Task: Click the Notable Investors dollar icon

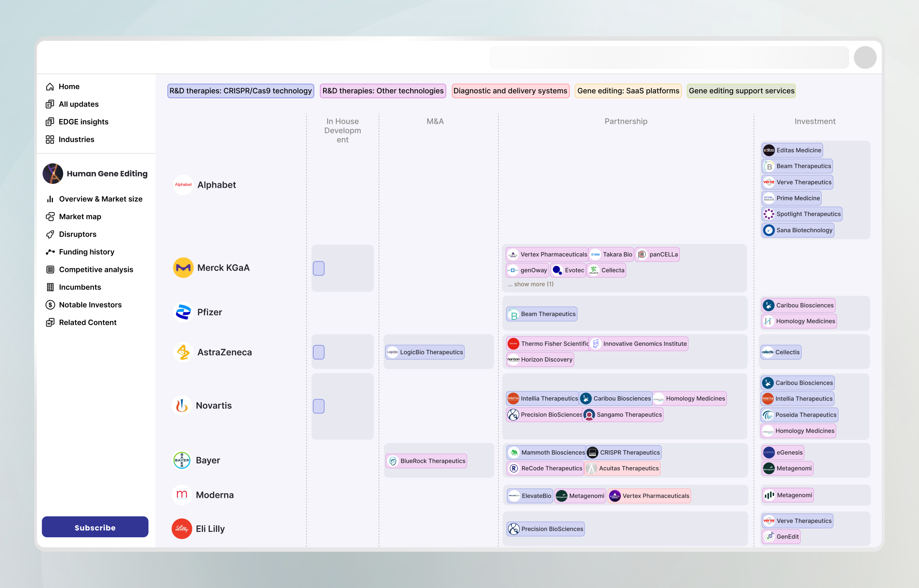Action: (x=50, y=305)
